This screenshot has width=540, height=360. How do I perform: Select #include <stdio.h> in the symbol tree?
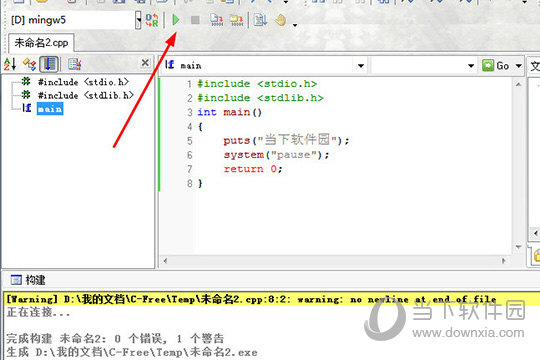coord(83,82)
